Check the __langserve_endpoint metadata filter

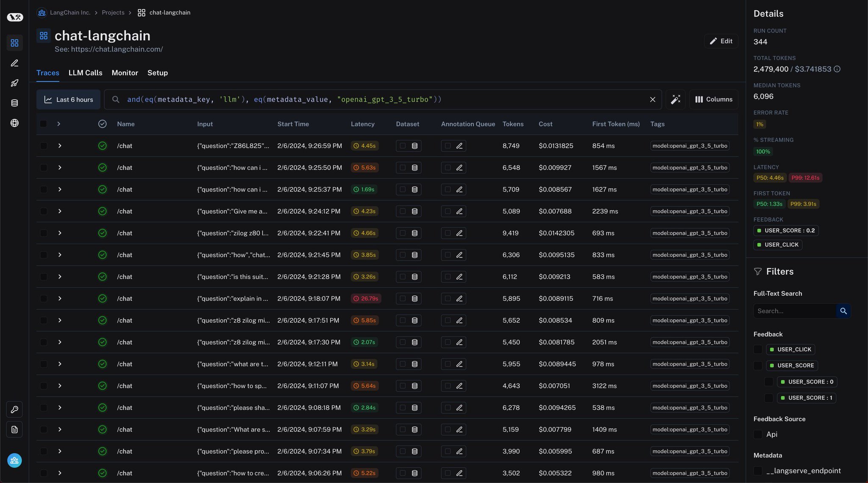758,471
